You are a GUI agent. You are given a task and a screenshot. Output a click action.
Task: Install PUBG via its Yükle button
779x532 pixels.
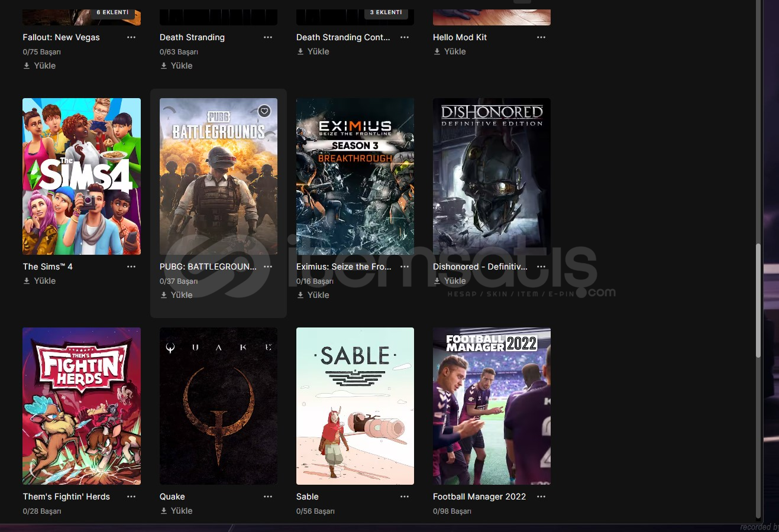pyautogui.click(x=176, y=295)
